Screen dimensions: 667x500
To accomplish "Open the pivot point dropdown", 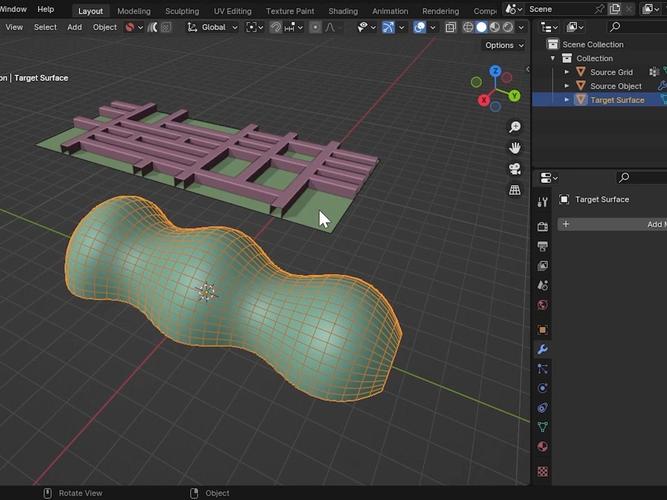I will [x=254, y=27].
